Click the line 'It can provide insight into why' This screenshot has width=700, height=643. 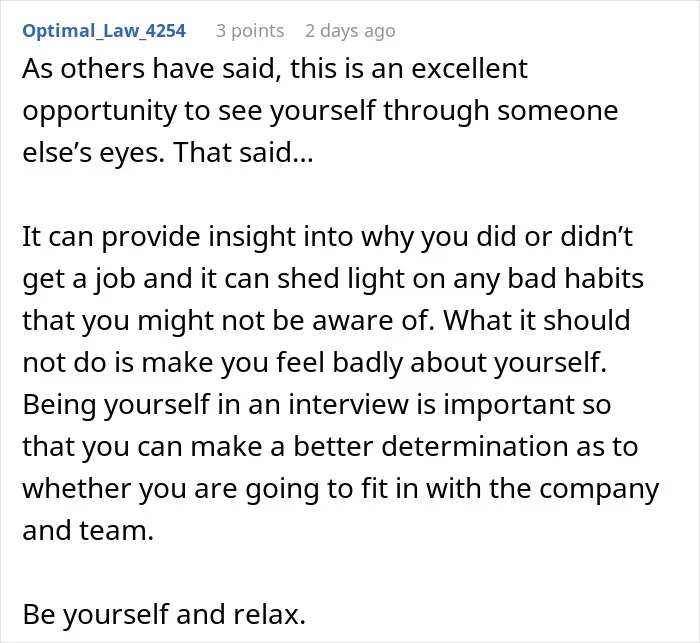(x=327, y=237)
